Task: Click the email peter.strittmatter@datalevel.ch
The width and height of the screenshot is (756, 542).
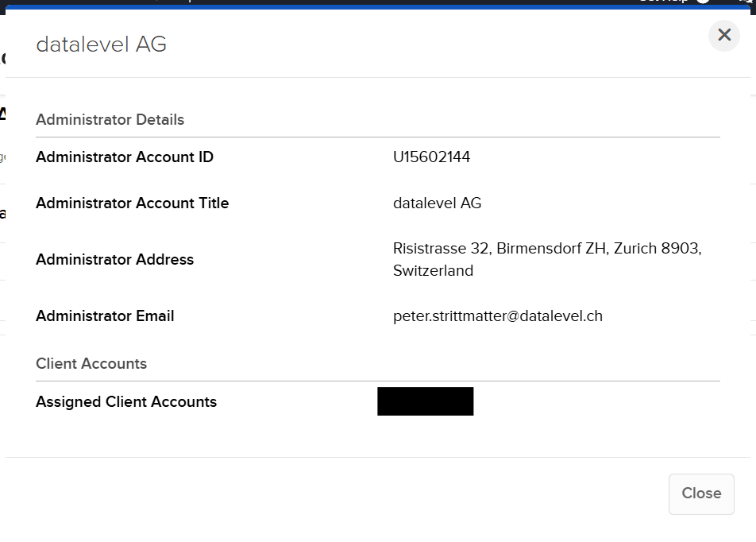Action: coord(498,316)
